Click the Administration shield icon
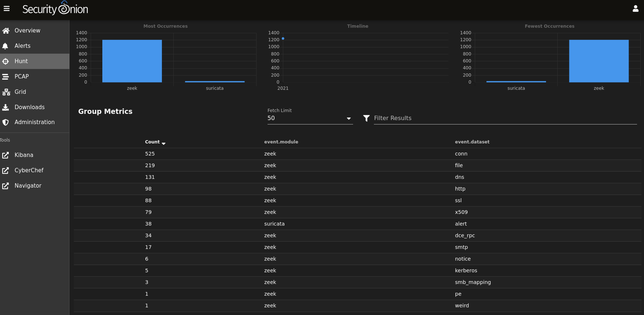 coord(5,122)
